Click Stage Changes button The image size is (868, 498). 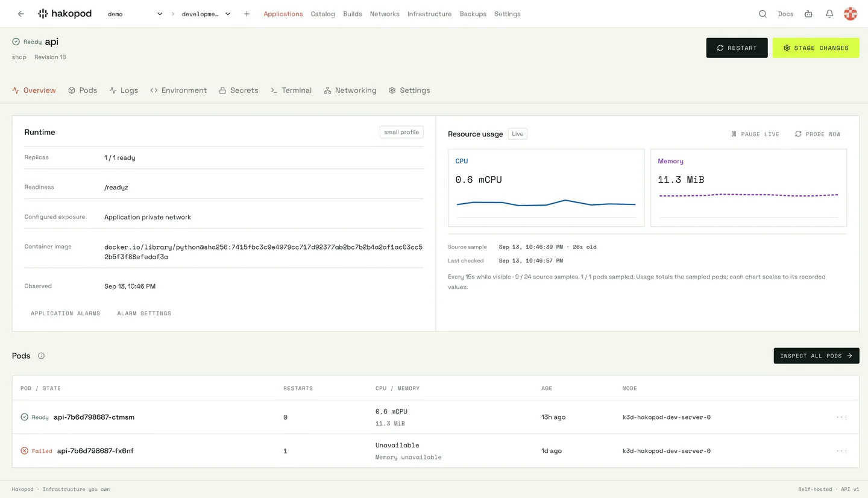tap(816, 48)
